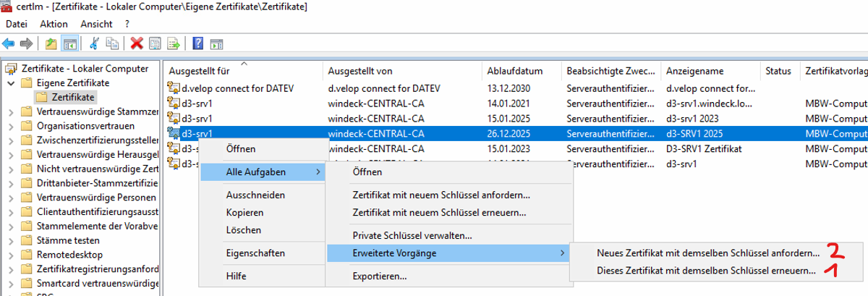Expand the Organisationsvertrauen folder

pyautogui.click(x=11, y=126)
